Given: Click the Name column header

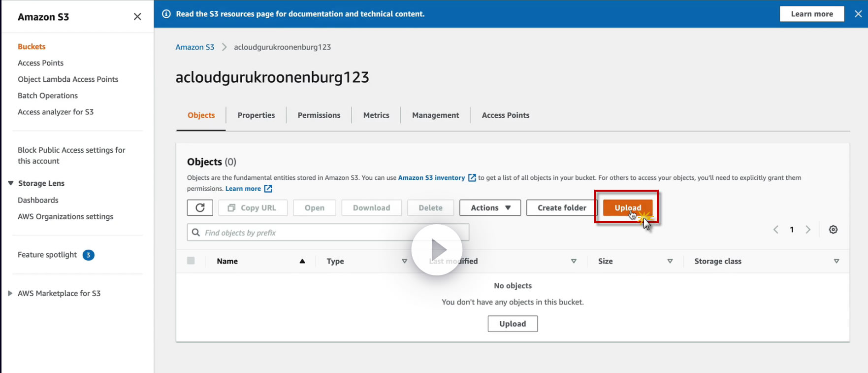Looking at the screenshot, I should 227,261.
